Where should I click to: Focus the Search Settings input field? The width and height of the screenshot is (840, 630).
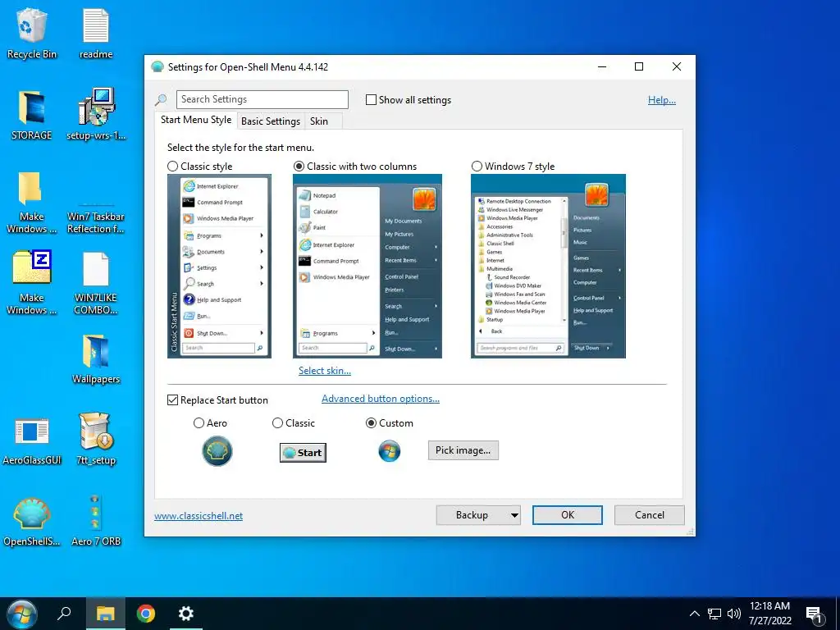tap(262, 99)
